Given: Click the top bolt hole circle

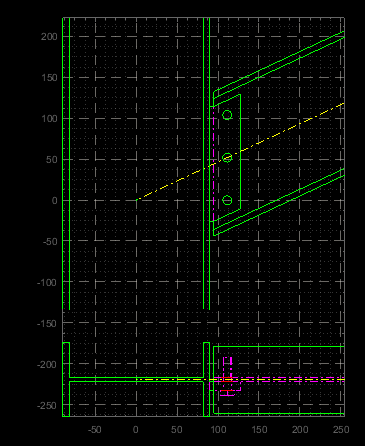Looking at the screenshot, I should 227,115.
